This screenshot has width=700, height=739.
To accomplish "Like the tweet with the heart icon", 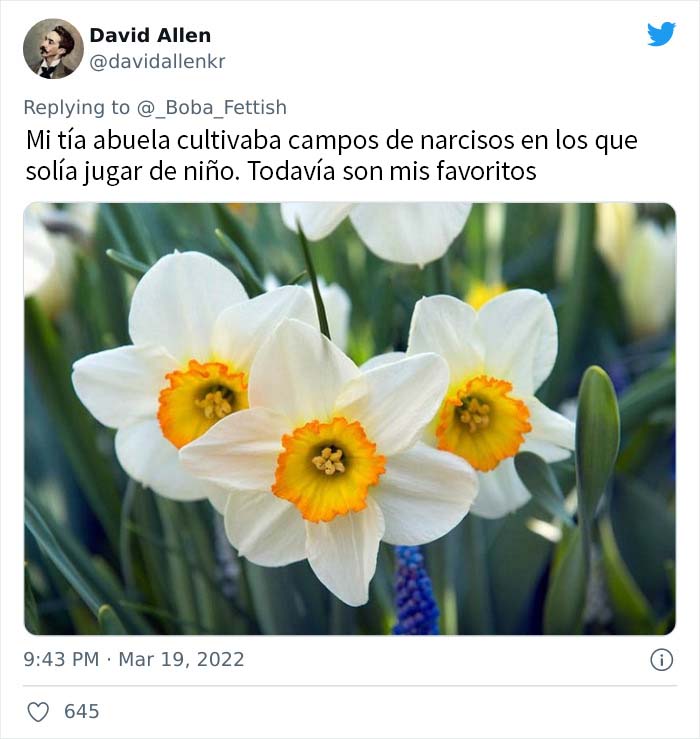I will 38,712.
